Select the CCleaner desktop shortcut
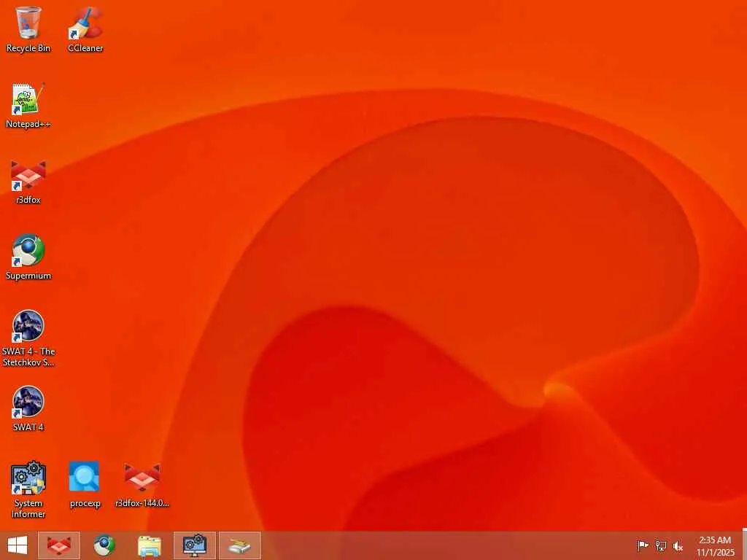This screenshot has height=560, width=747. coord(85,29)
